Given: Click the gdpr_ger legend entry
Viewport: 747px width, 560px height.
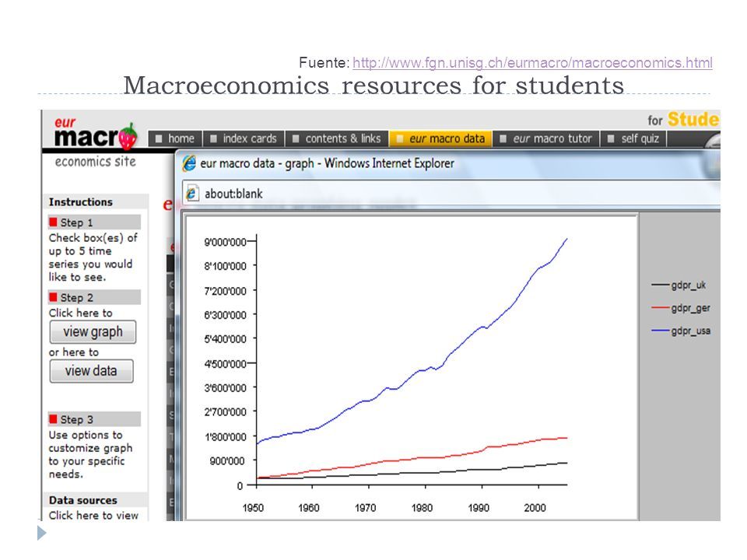Looking at the screenshot, I should point(680,308).
